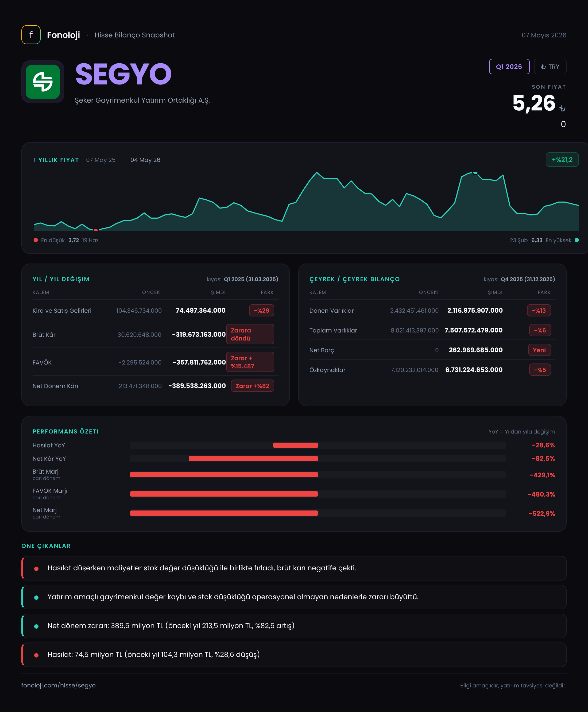
Task: Click the TRY currency badge
Action: click(x=550, y=67)
